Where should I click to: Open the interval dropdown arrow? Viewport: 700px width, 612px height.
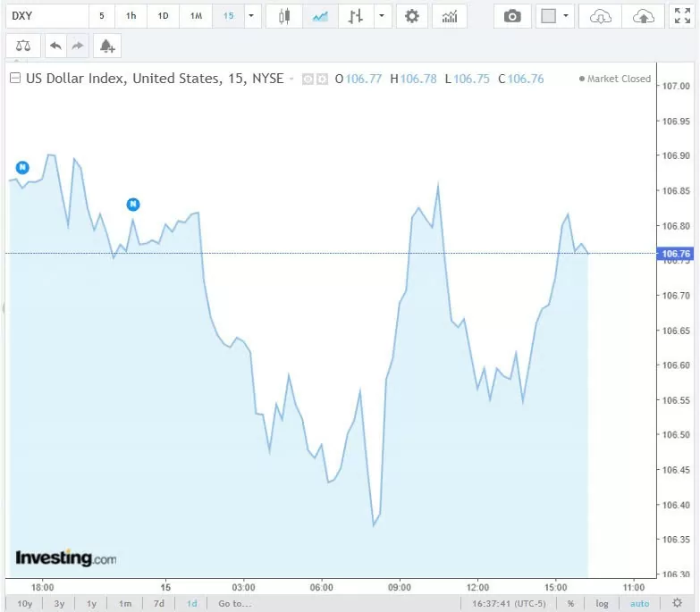[x=252, y=16]
